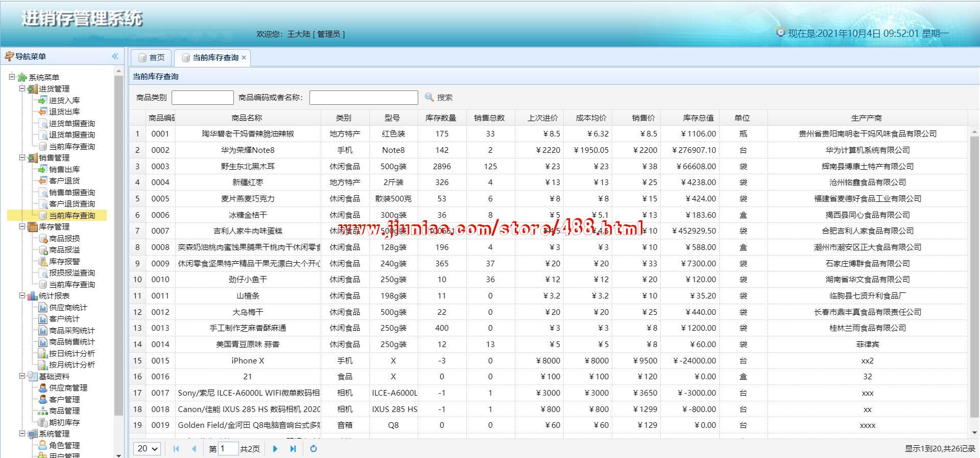This screenshot has width=980, height=458.
Task: Click the 商品类别 input field
Action: [202, 97]
